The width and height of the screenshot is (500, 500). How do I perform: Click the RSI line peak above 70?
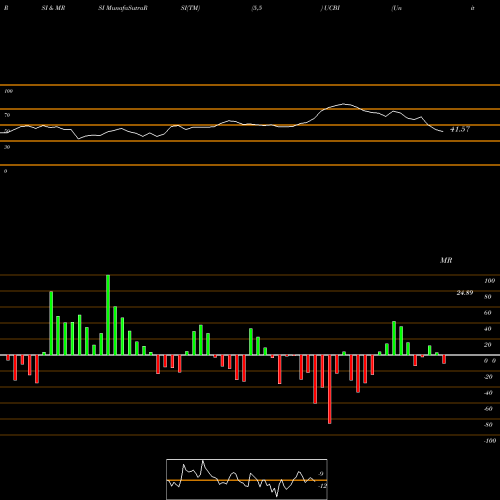tap(343, 104)
